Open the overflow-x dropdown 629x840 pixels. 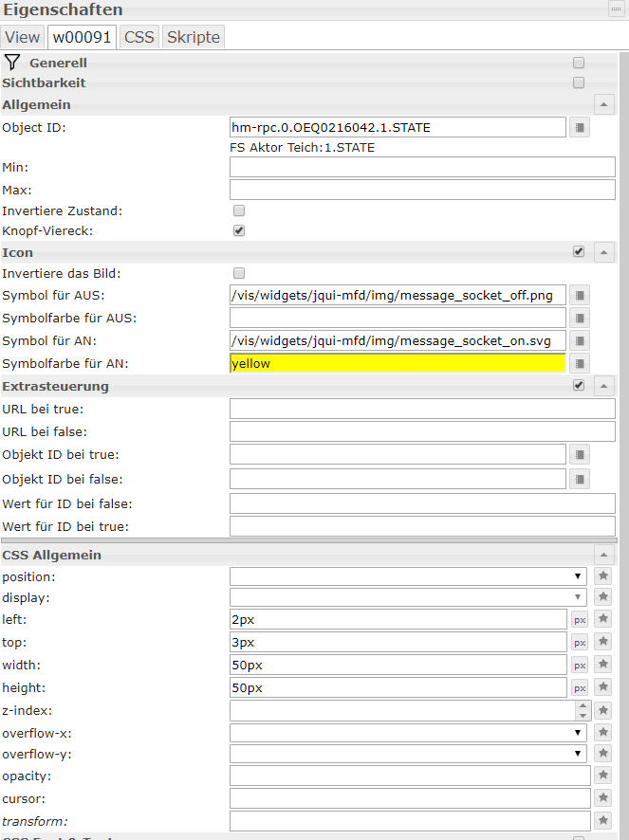408,733
